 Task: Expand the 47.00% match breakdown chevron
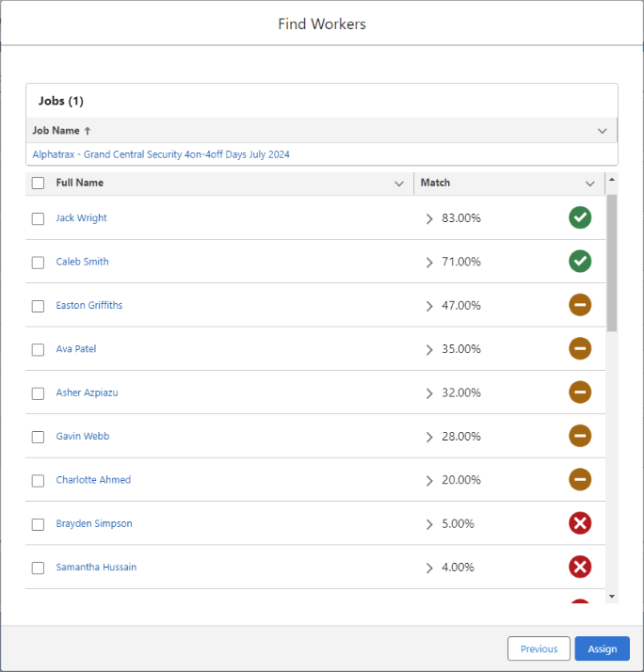coord(429,306)
